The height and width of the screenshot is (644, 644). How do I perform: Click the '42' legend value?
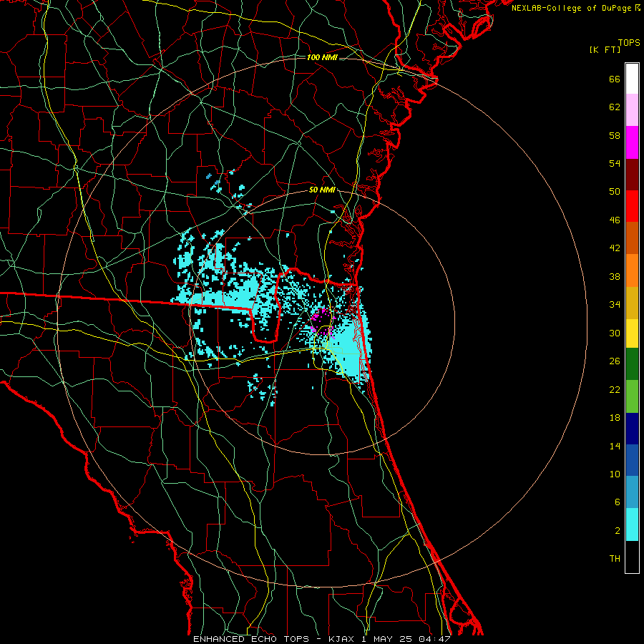pyautogui.click(x=615, y=248)
